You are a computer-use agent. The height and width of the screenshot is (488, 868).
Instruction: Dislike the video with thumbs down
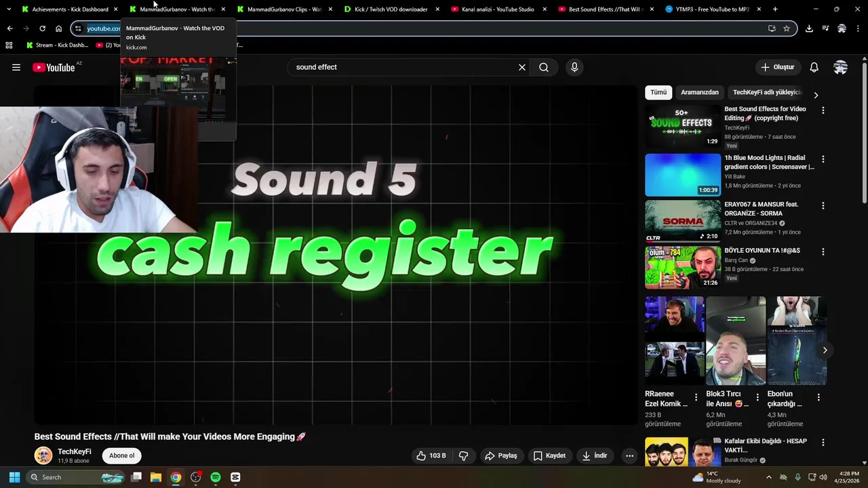click(464, 455)
